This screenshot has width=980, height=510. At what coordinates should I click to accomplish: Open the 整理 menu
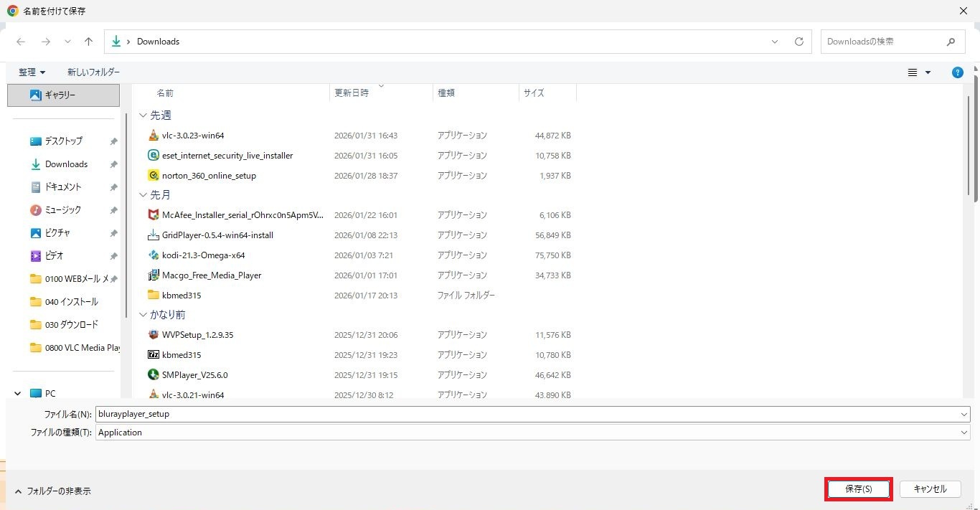click(x=32, y=72)
